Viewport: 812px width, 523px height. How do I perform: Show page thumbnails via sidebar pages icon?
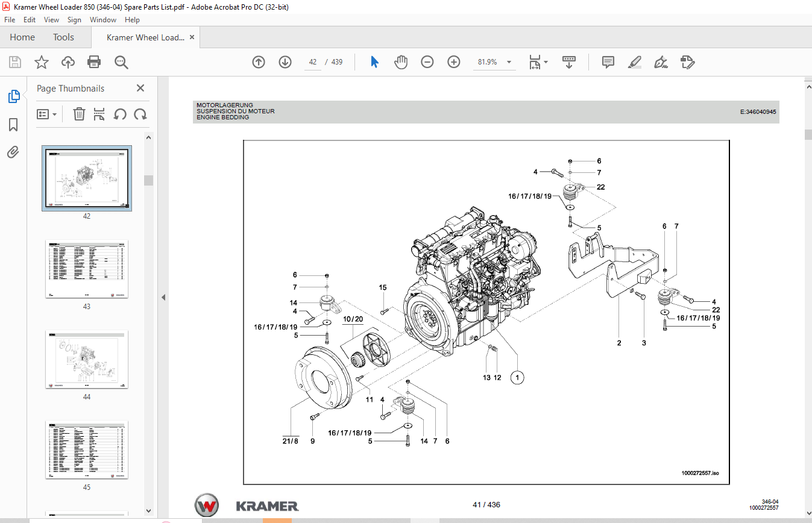pyautogui.click(x=13, y=96)
